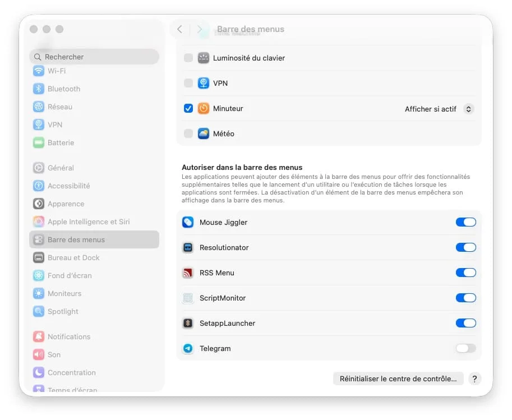Select Apple Intelligence et Siri section
512x420 pixels.
88,222
